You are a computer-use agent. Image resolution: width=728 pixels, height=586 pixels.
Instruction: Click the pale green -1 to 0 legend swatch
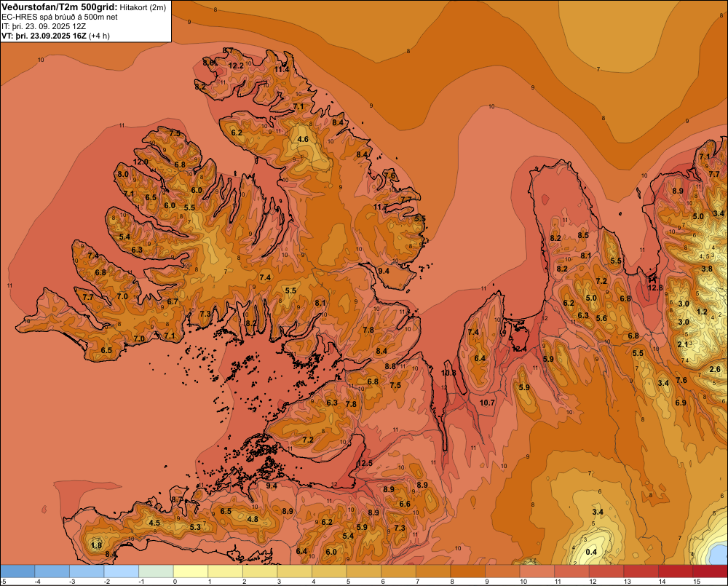tap(156, 571)
